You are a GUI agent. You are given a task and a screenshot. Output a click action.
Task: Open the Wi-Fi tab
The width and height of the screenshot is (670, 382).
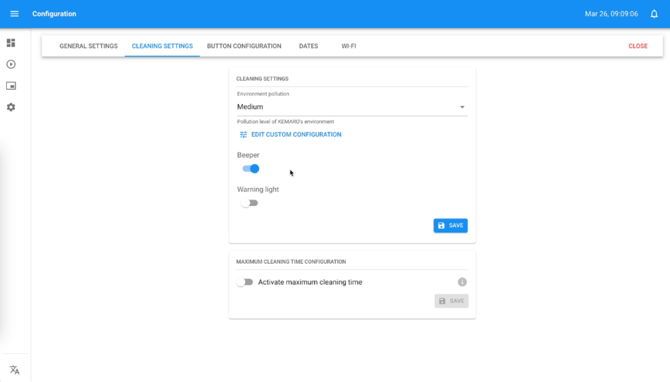point(349,46)
